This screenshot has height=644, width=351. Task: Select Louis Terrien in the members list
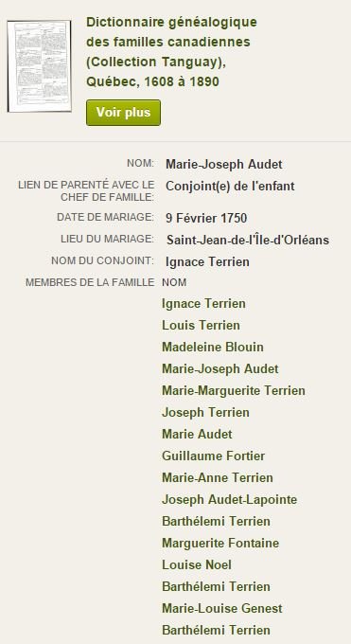pos(201,326)
